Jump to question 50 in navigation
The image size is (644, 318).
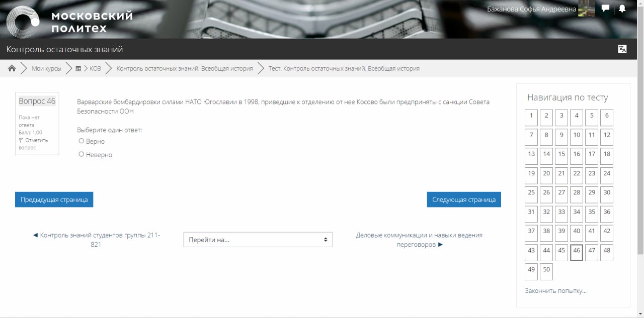546,271
